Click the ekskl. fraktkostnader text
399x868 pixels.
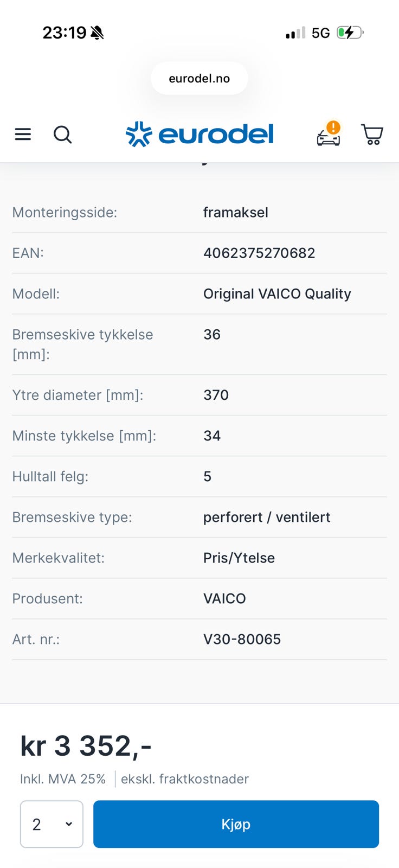pos(185,779)
